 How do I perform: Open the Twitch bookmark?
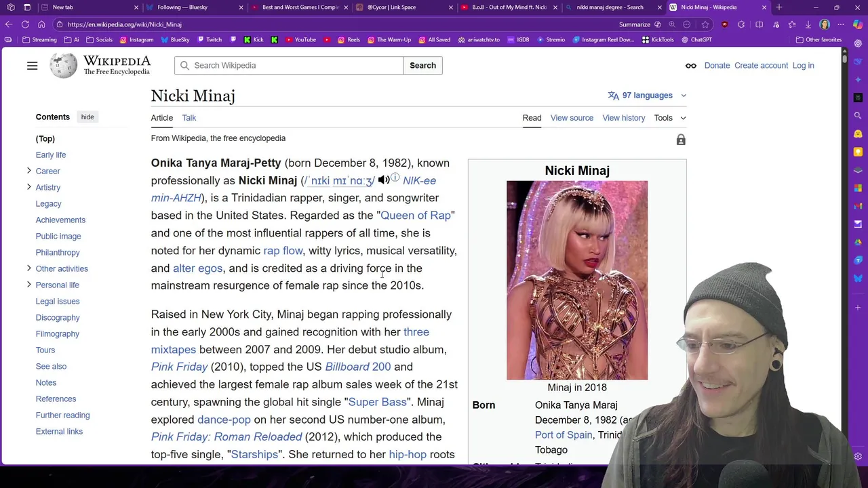click(209, 40)
